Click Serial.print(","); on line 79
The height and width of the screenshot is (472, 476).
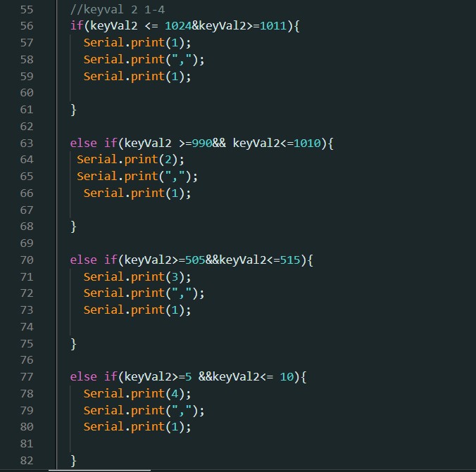(144, 410)
